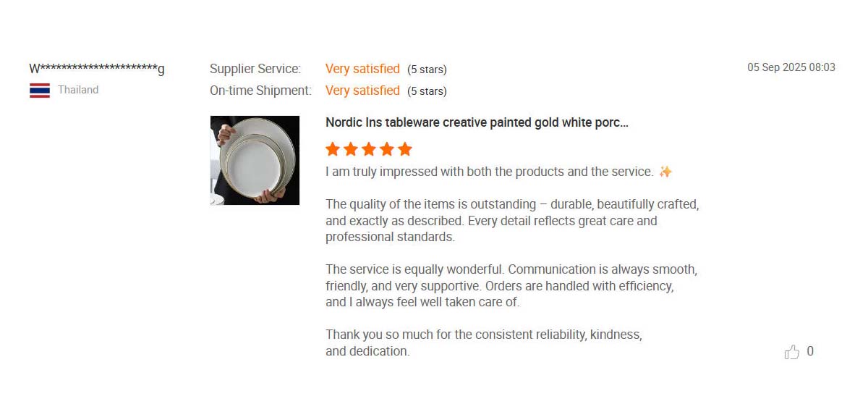
Task: Click the Thailand flag icon
Action: 40,91
